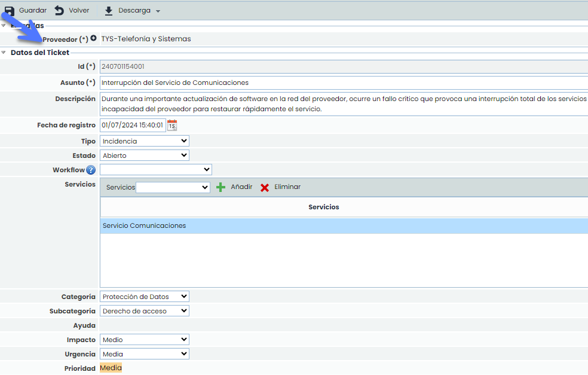The width and height of the screenshot is (588, 375).
Task: Click the Volver back arrow icon
Action: (x=59, y=11)
